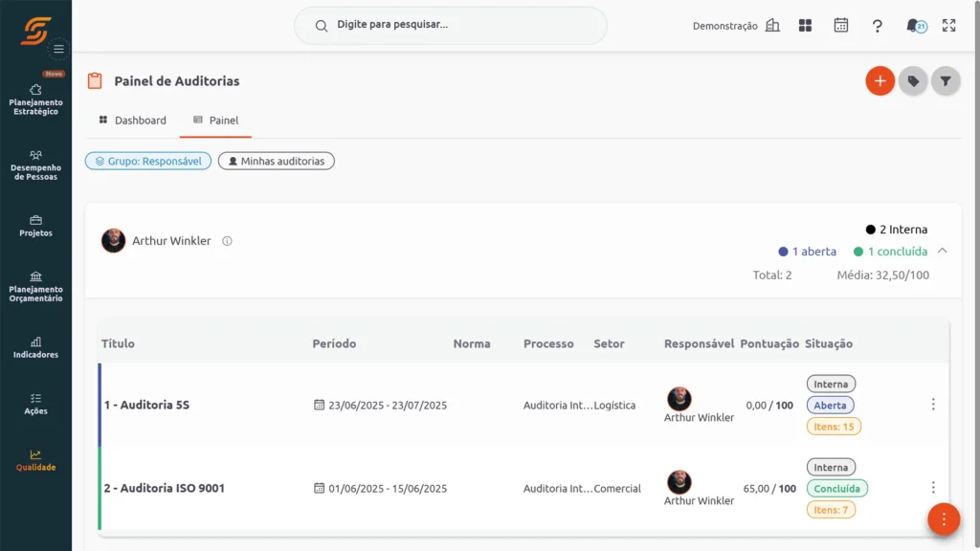Click the tag icon button

point(913,80)
